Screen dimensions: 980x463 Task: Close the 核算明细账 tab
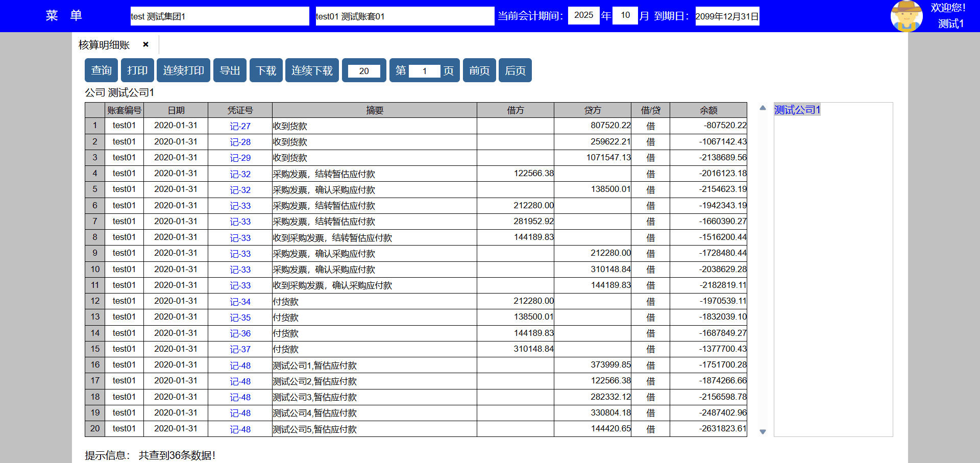coord(145,44)
